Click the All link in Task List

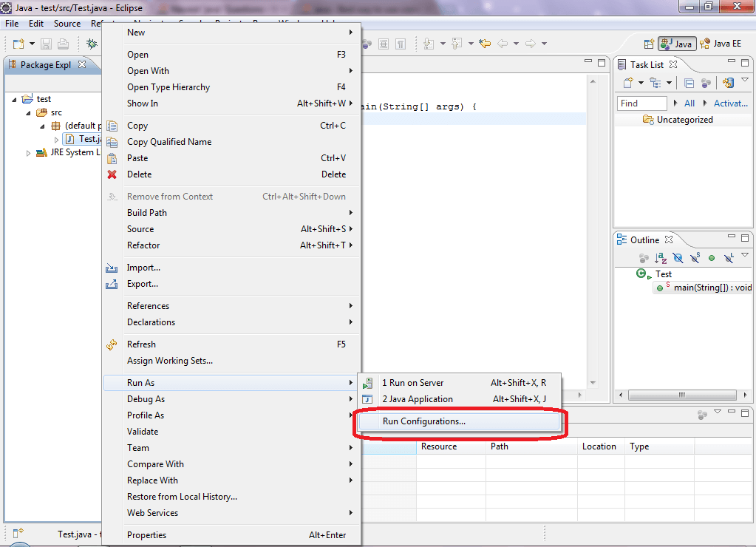[689, 103]
